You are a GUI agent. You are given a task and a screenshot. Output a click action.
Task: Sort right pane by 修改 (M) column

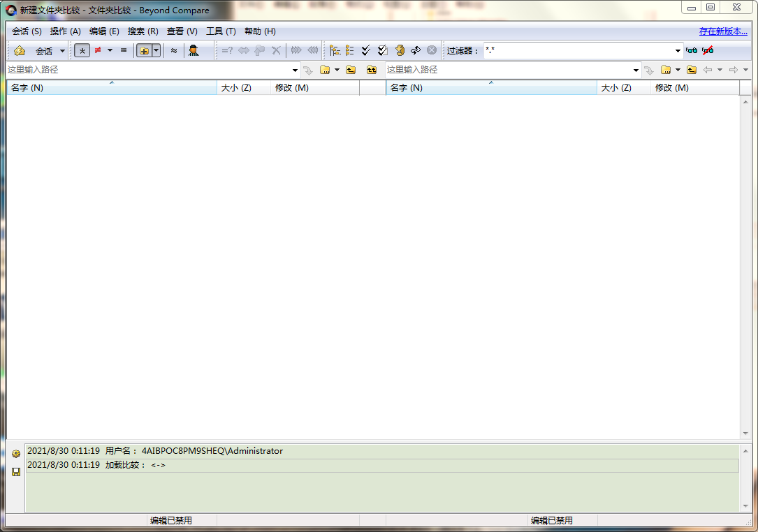[694, 88]
